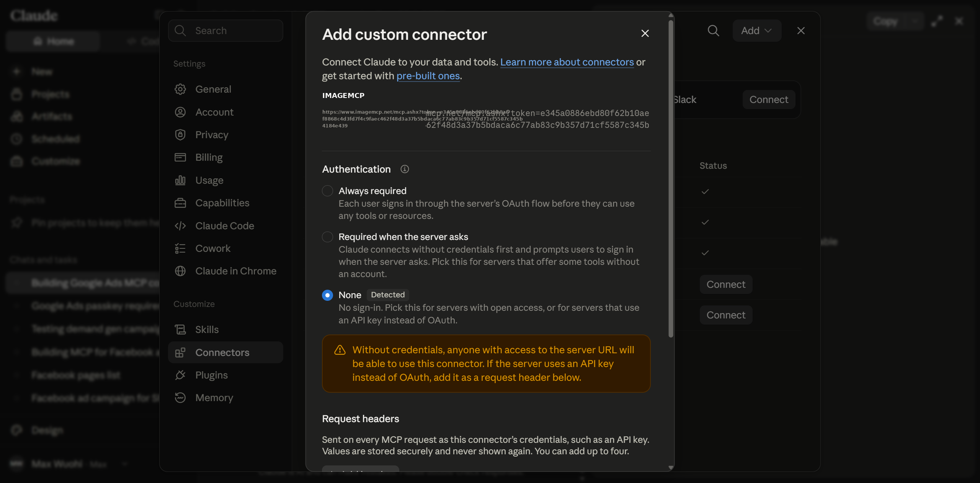Close the Add custom connector dialog
This screenshot has height=483, width=980.
click(x=645, y=34)
